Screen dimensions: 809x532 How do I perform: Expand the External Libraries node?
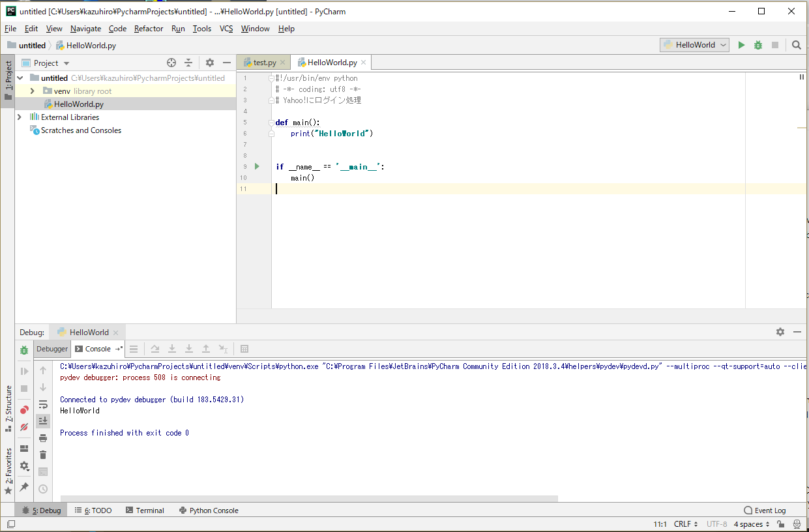(20, 117)
